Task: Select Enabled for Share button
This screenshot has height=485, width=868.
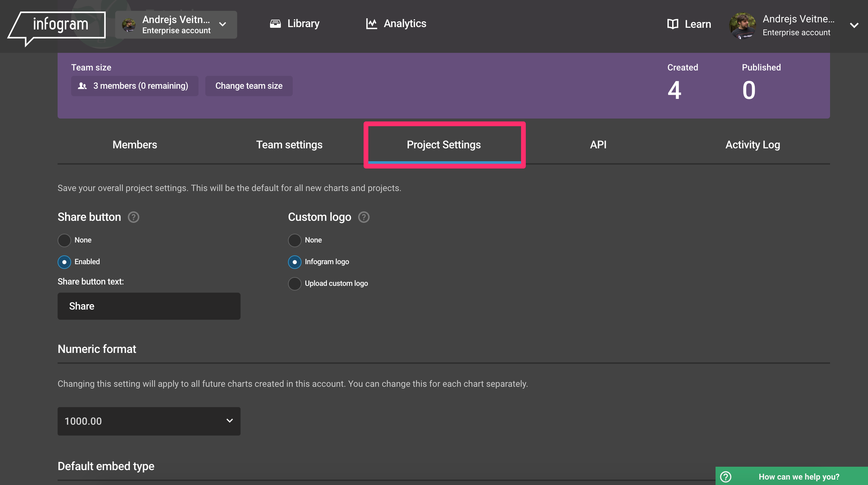Action: tap(64, 262)
